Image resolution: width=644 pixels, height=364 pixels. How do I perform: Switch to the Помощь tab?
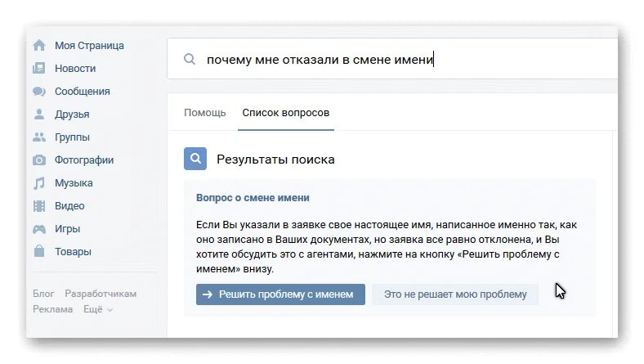(x=205, y=113)
